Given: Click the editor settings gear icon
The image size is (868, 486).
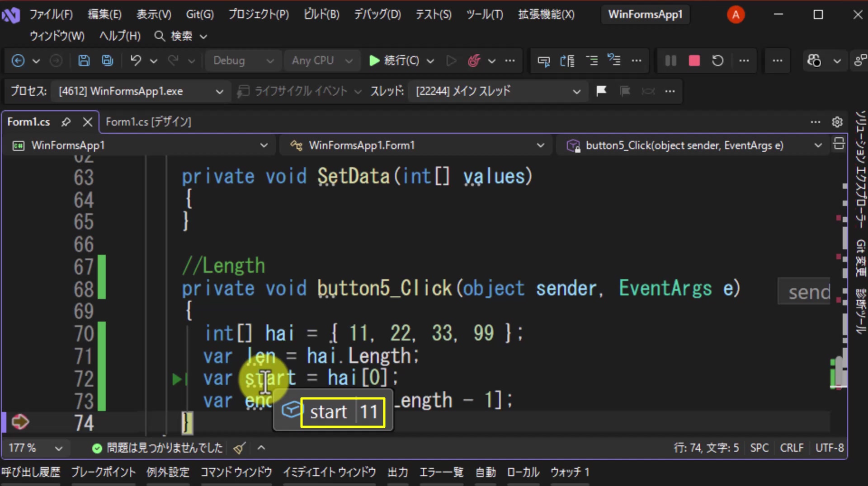Looking at the screenshot, I should pyautogui.click(x=837, y=122).
